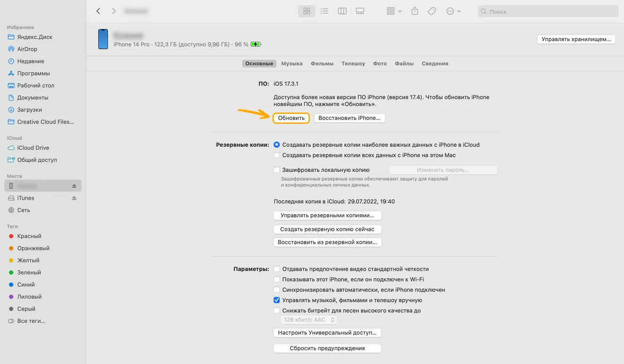Eject the iTunes volume
Screen dimensions: 624x364
click(74, 198)
